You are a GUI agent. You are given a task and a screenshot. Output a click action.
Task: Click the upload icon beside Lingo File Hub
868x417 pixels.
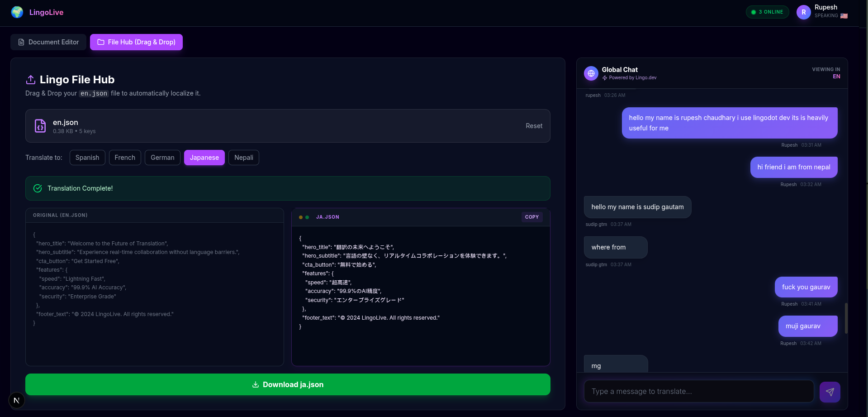tap(31, 80)
